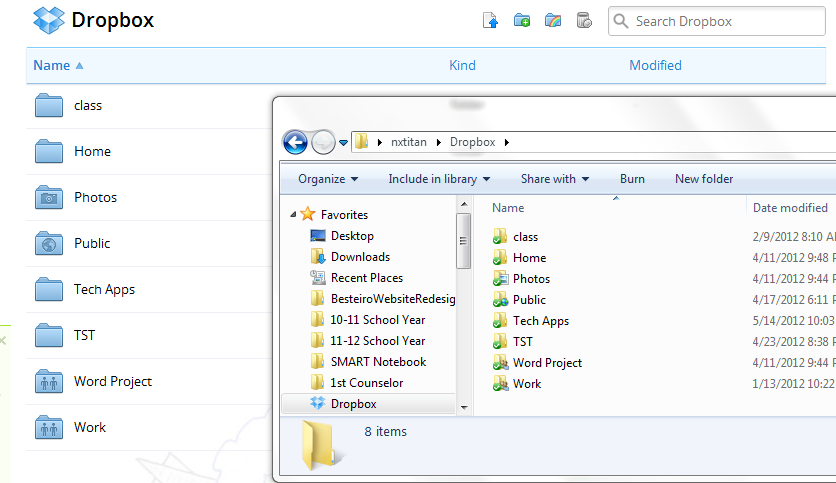Click the arrow before nxtitan in address bar
The height and width of the screenshot is (483, 836).
(380, 142)
